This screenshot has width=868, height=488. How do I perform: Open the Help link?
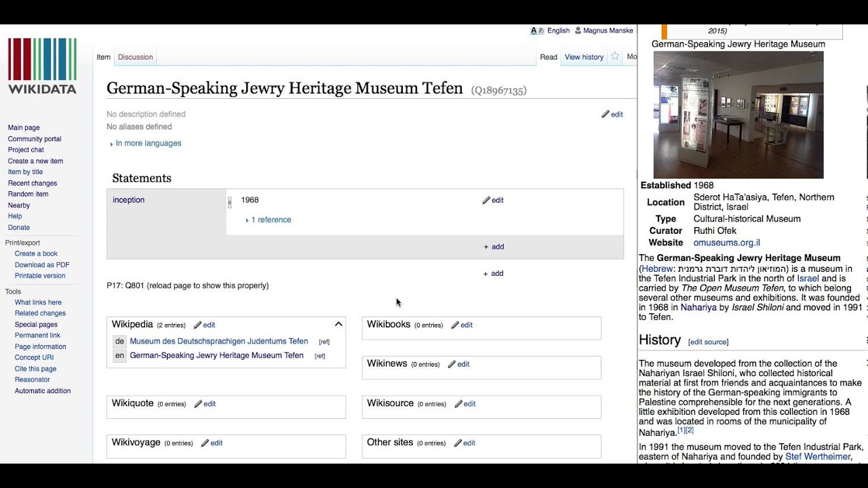click(15, 216)
